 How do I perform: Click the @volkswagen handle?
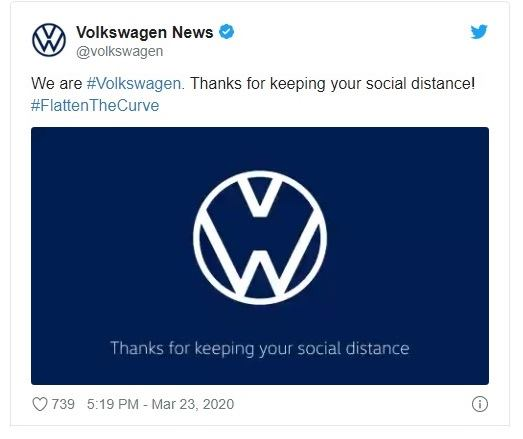(119, 52)
